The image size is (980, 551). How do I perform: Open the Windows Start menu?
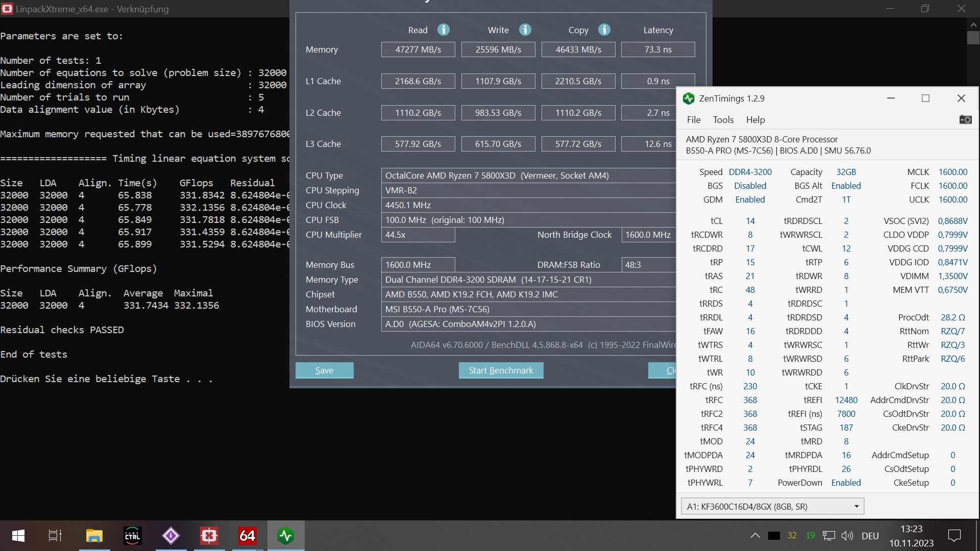pyautogui.click(x=18, y=536)
